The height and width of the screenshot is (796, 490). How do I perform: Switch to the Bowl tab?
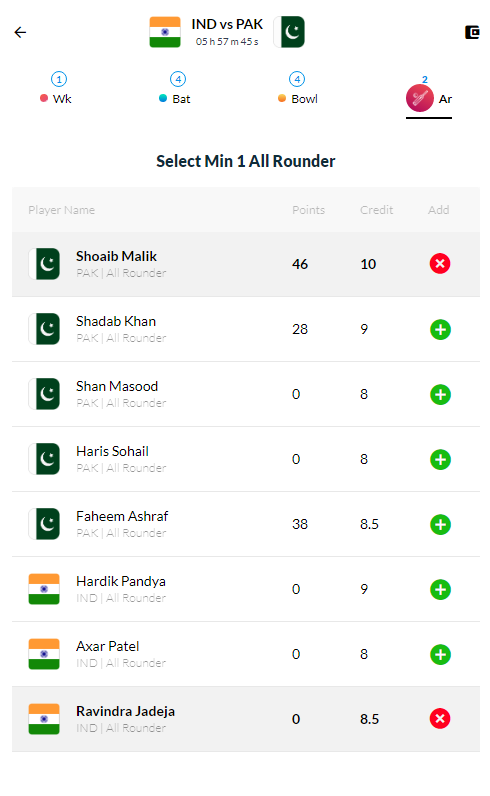pyautogui.click(x=298, y=89)
